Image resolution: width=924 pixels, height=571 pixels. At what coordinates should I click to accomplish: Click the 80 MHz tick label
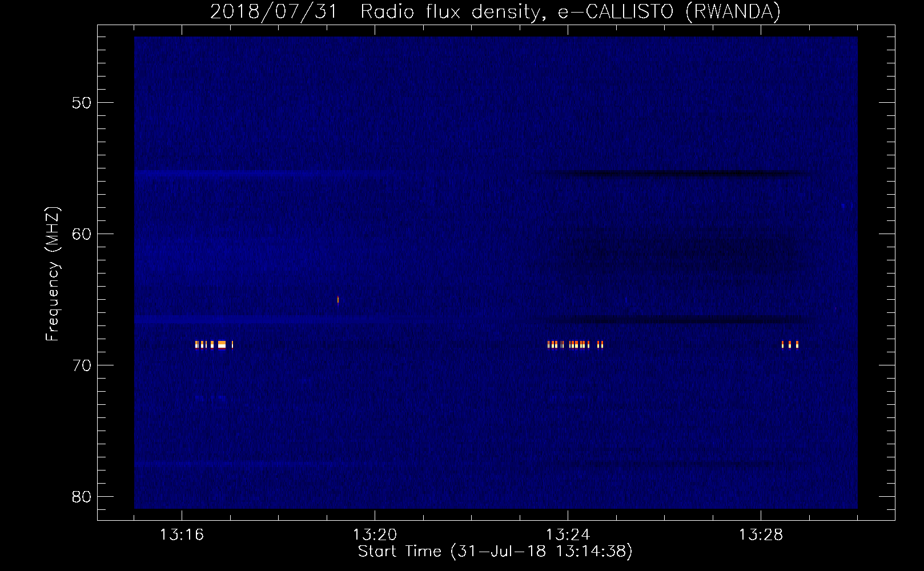click(x=81, y=497)
